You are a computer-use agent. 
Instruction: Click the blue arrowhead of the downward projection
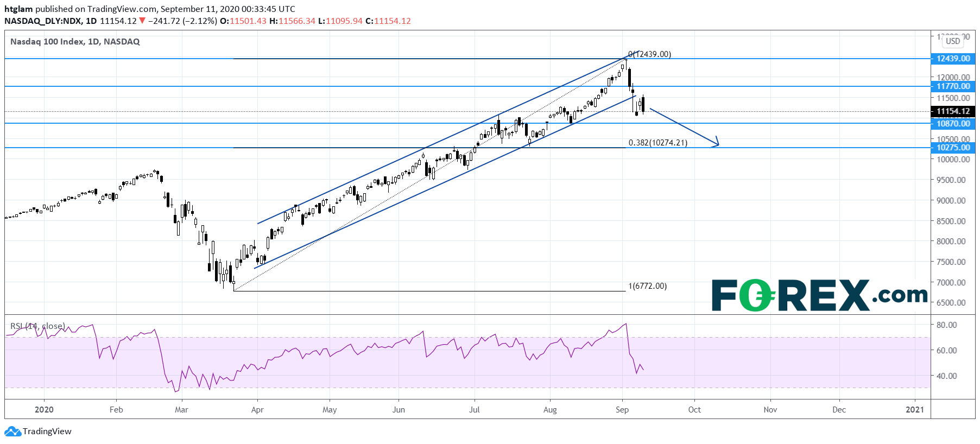point(716,142)
